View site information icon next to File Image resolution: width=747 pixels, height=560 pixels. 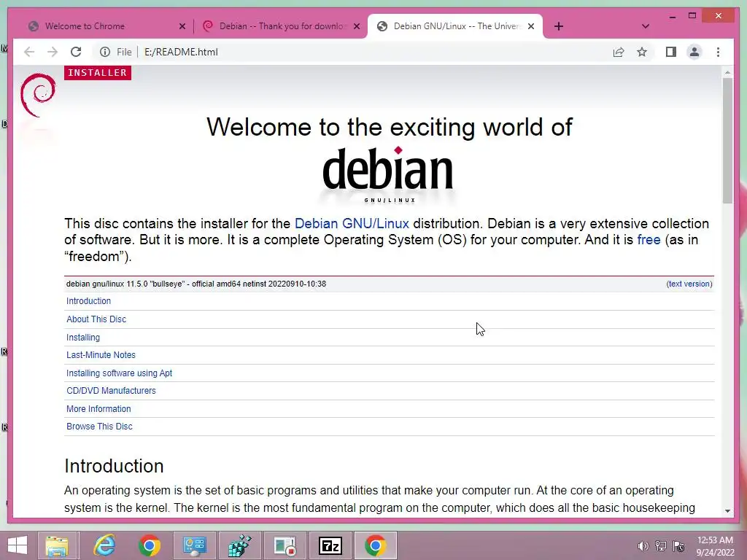[x=105, y=52]
